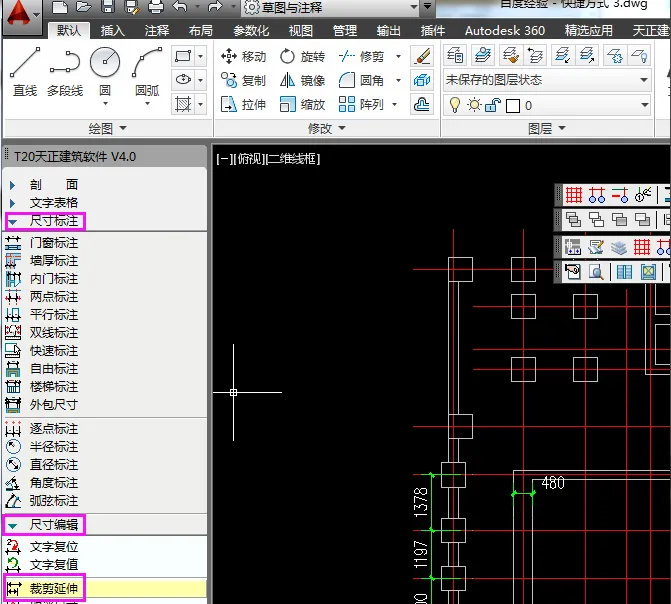
Task: Switch to the 视图 ribbon tab
Action: pos(300,30)
